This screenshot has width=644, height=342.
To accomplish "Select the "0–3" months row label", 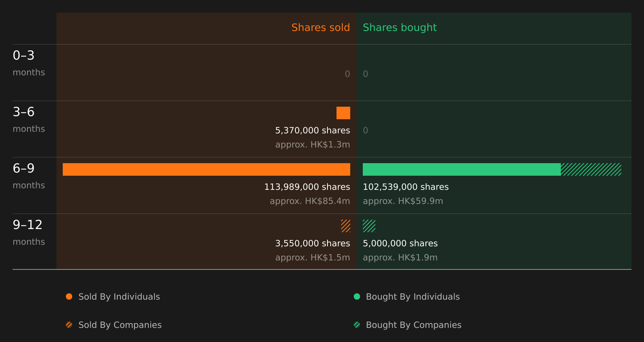I will 24,55.
